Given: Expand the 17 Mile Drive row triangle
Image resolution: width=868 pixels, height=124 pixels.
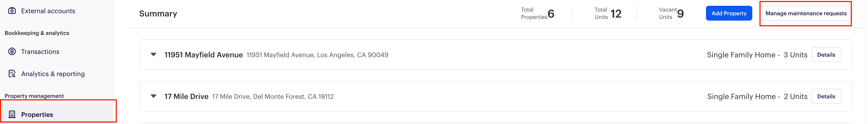Looking at the screenshot, I should tap(153, 96).
